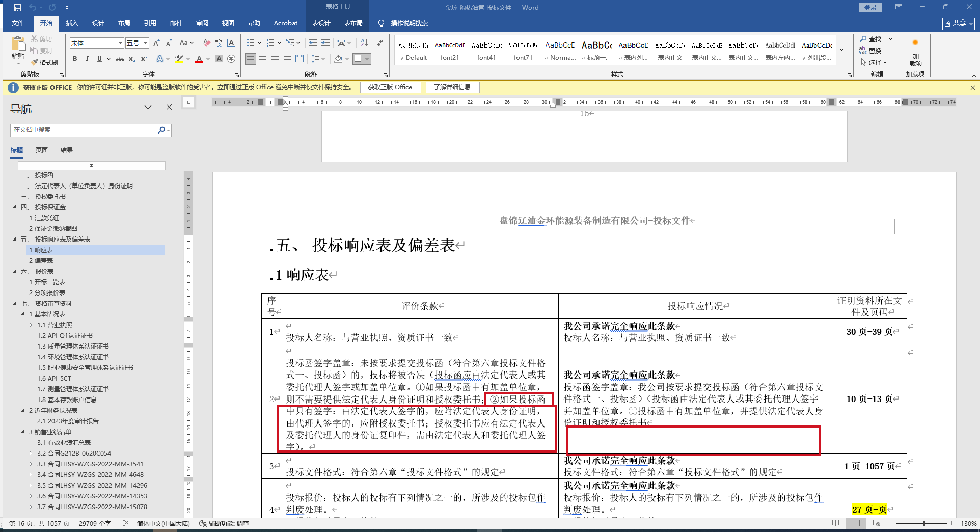Open the 插入 (Insert) ribbon tab

pyautogui.click(x=72, y=23)
